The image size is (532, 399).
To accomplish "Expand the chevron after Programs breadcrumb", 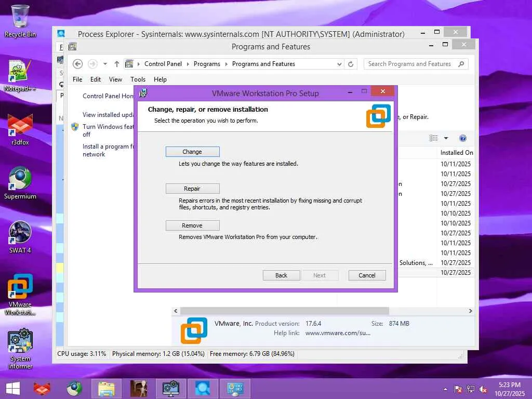I will coord(227,64).
